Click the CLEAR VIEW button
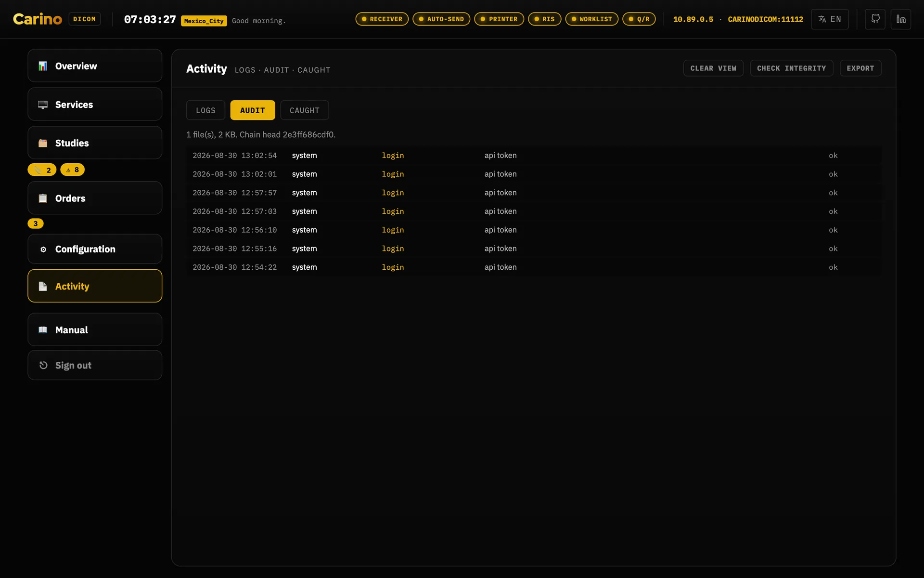The width and height of the screenshot is (924, 578). tap(713, 68)
